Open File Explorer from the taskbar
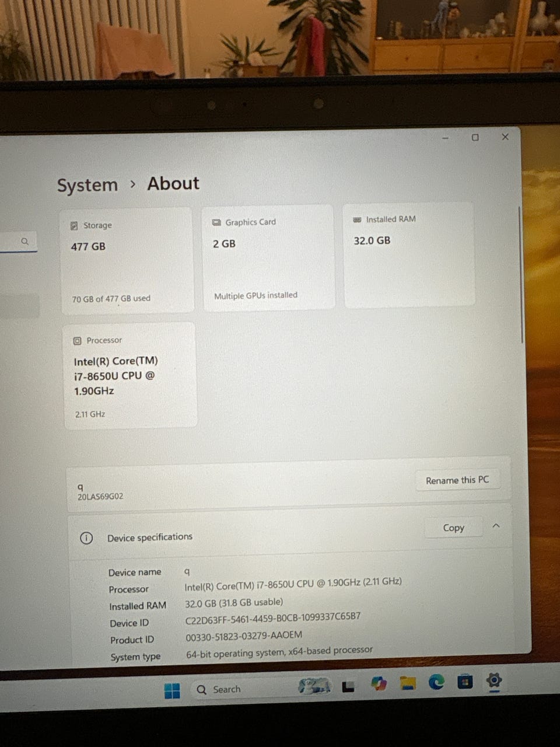The height and width of the screenshot is (747, 560). coord(408,683)
